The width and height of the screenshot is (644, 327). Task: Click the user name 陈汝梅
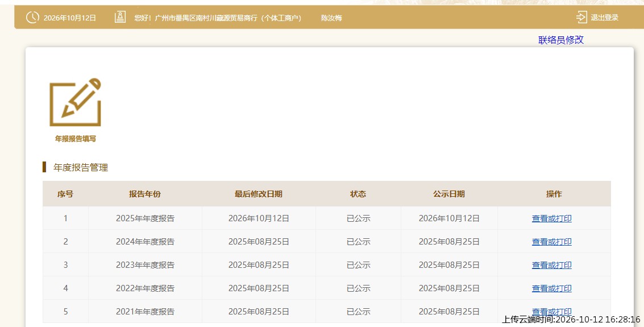tap(331, 18)
